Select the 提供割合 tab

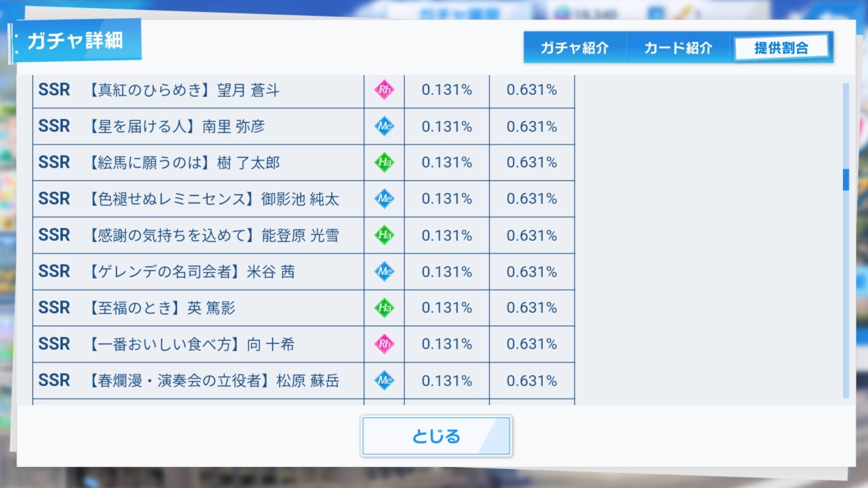[x=781, y=47]
